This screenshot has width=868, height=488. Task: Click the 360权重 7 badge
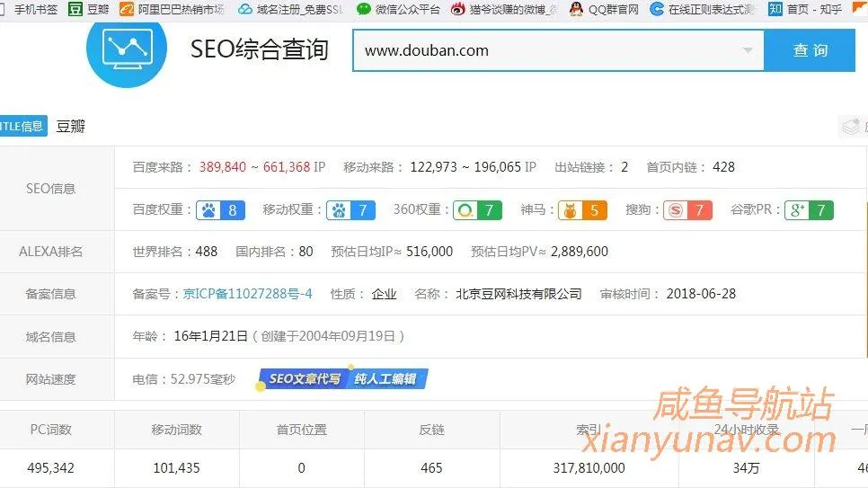click(x=477, y=210)
